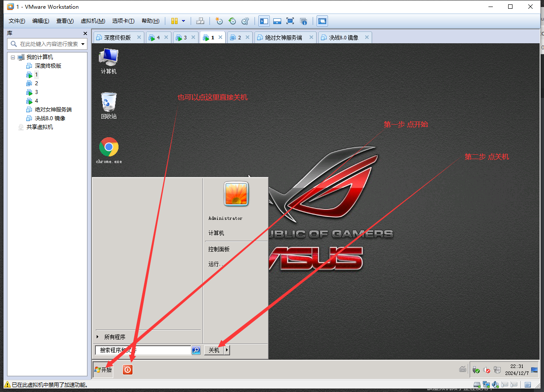
Task: Click the show desktop icon beside the clock
Action: (534, 370)
